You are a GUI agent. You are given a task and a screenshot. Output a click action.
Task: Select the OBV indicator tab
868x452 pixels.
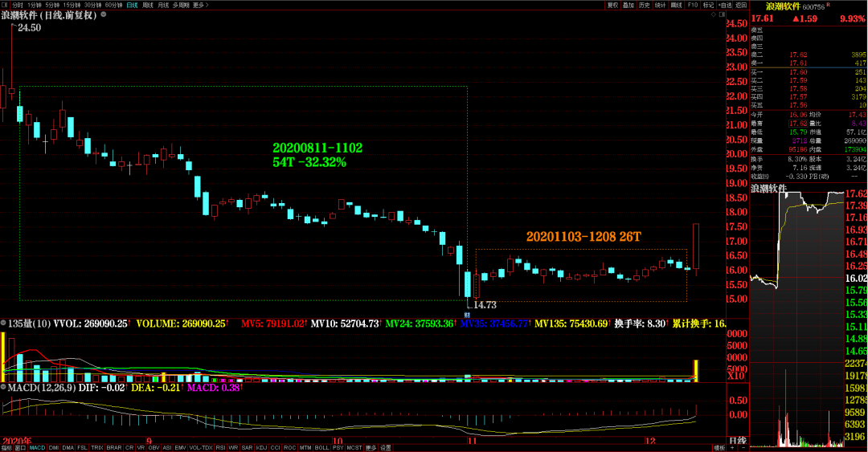[x=154, y=447]
